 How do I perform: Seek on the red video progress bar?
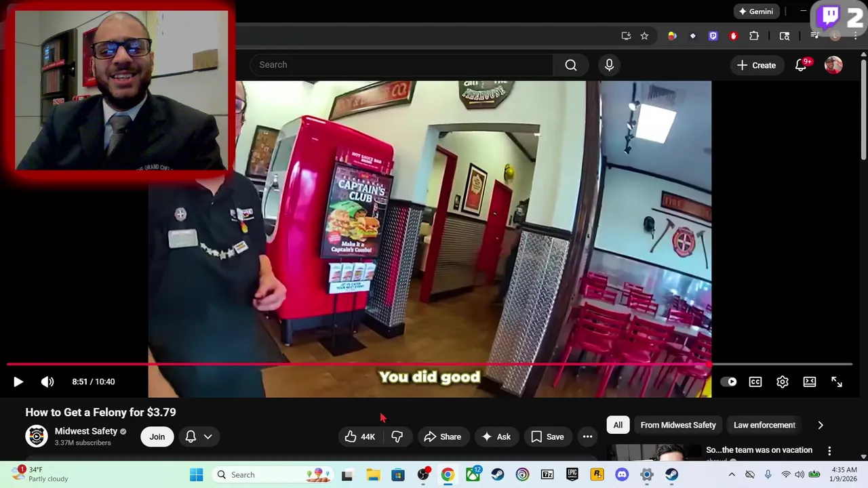click(429, 365)
